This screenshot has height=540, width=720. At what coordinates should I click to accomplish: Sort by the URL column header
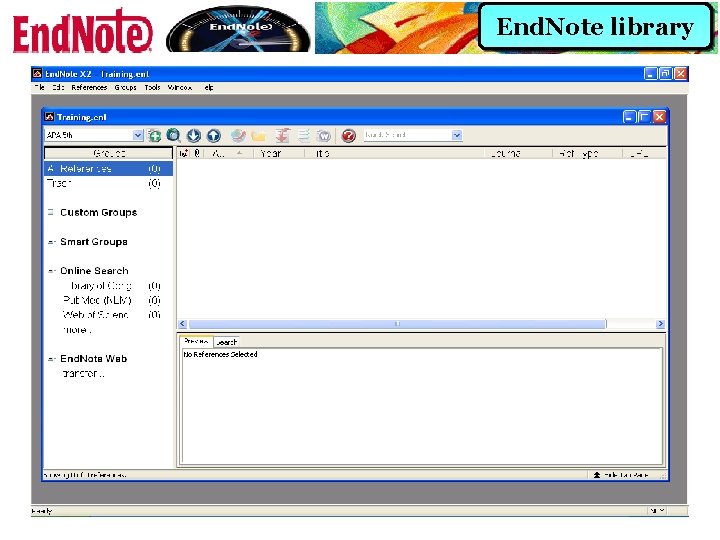click(x=644, y=153)
